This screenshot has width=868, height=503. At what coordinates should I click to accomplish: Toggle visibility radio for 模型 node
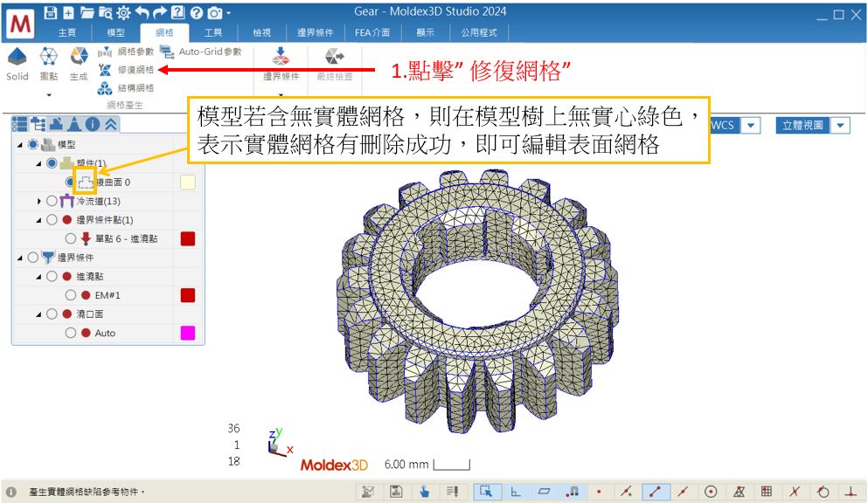pyautogui.click(x=33, y=144)
